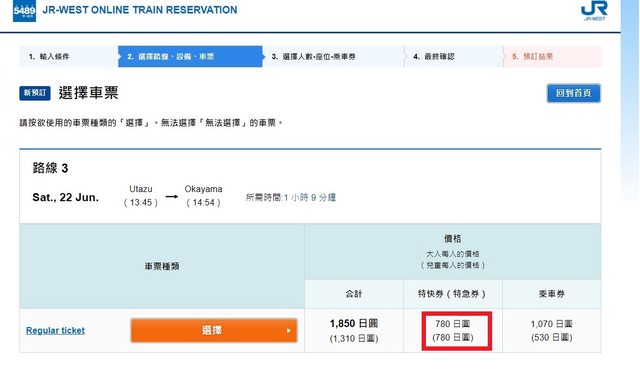640x369 pixels.
Task: Click the JR-West logo at top right
Action: coord(594,10)
